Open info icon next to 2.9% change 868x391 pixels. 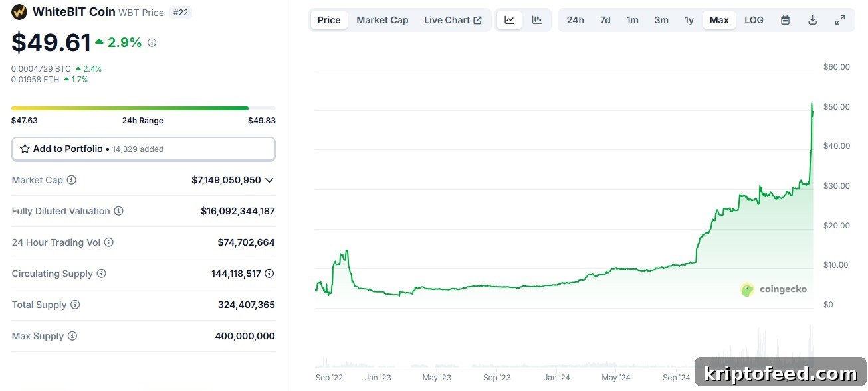(x=152, y=42)
